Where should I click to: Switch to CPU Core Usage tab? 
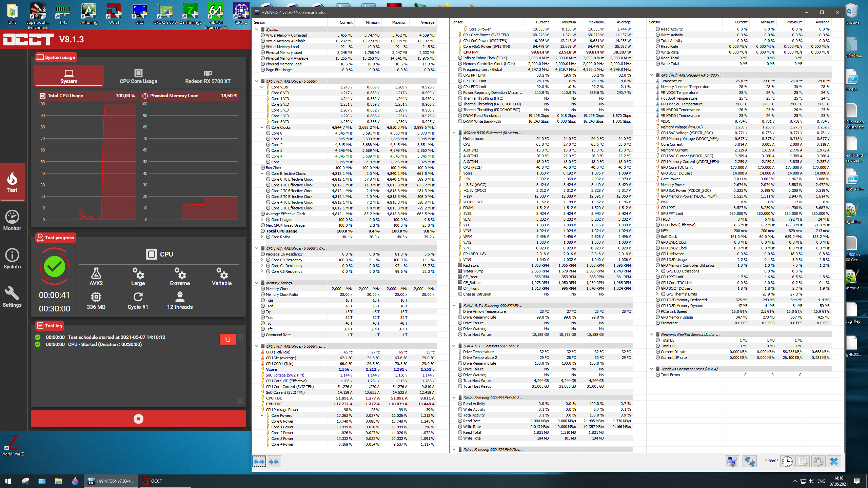pos(138,76)
